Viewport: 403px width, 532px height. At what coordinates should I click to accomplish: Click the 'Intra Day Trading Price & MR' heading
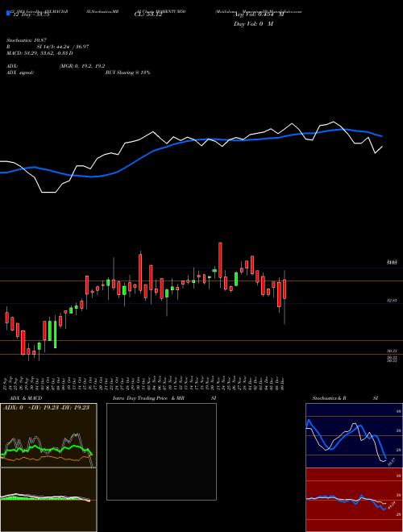click(x=148, y=398)
